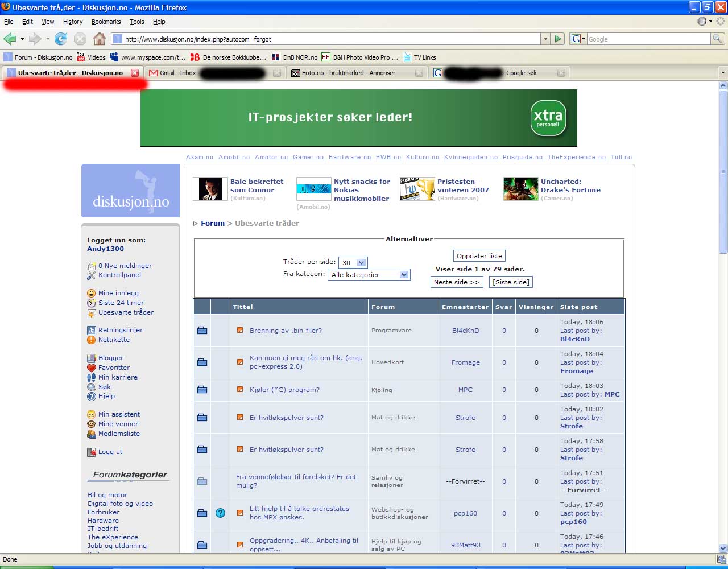Viewport: 728px width, 569px height.
Task: Click the Hjelp question mark icon
Action: click(x=92, y=396)
